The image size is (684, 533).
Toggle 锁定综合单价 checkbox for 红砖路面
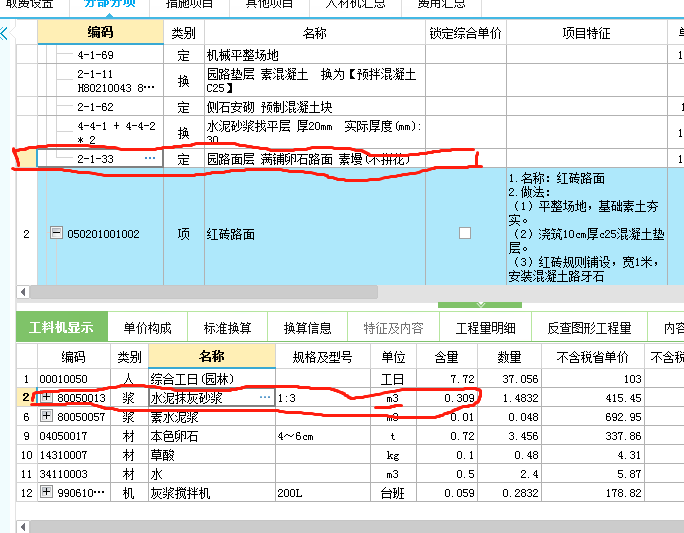[x=465, y=233]
